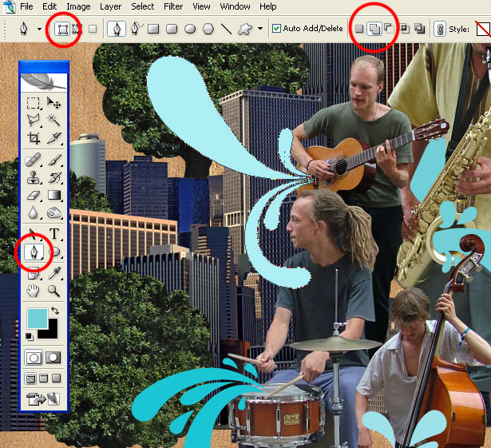Click the foreground cyan color swatch
Screen dimensions: 491x448
tap(38, 318)
